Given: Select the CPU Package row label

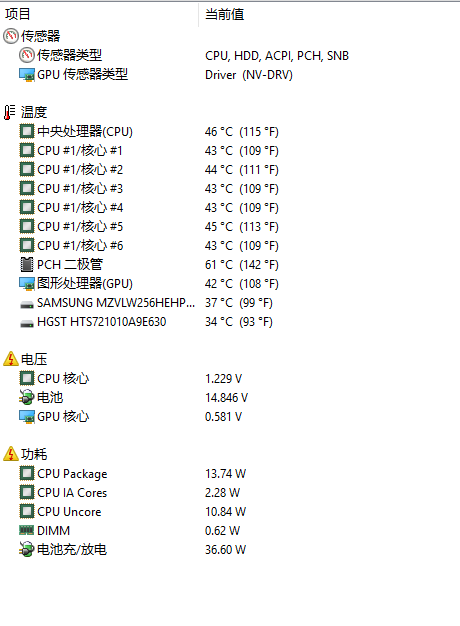Looking at the screenshot, I should click(x=72, y=474).
